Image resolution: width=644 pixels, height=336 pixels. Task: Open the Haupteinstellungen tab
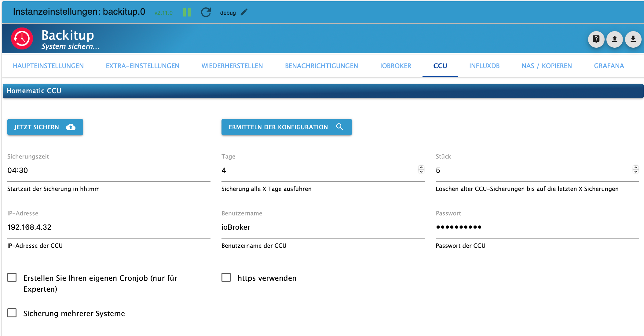[x=48, y=66]
